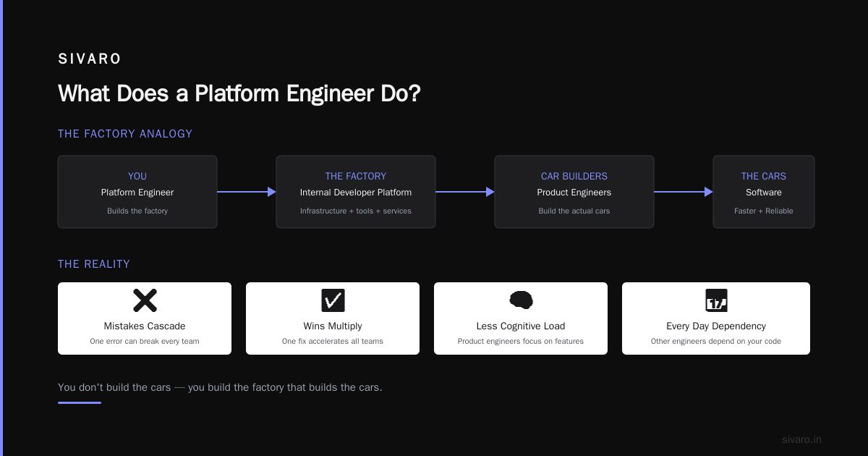The image size is (868, 456).
Task: Click the Every Day Dependency title
Action: point(716,326)
